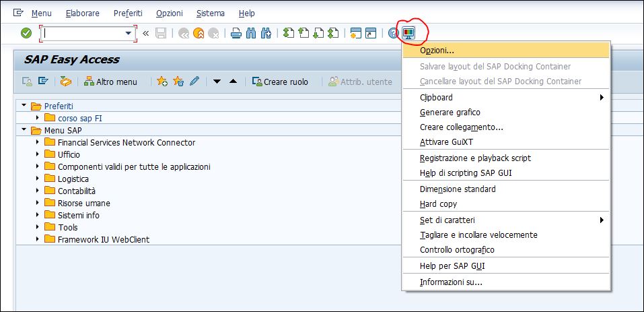
Task: Create a new session icon
Action: coord(356,33)
